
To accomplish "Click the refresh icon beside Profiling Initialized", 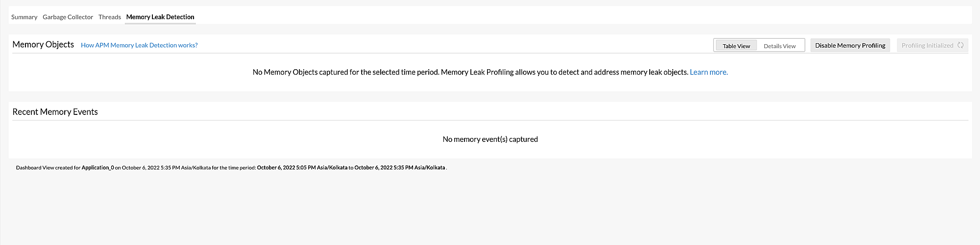I will 960,45.
